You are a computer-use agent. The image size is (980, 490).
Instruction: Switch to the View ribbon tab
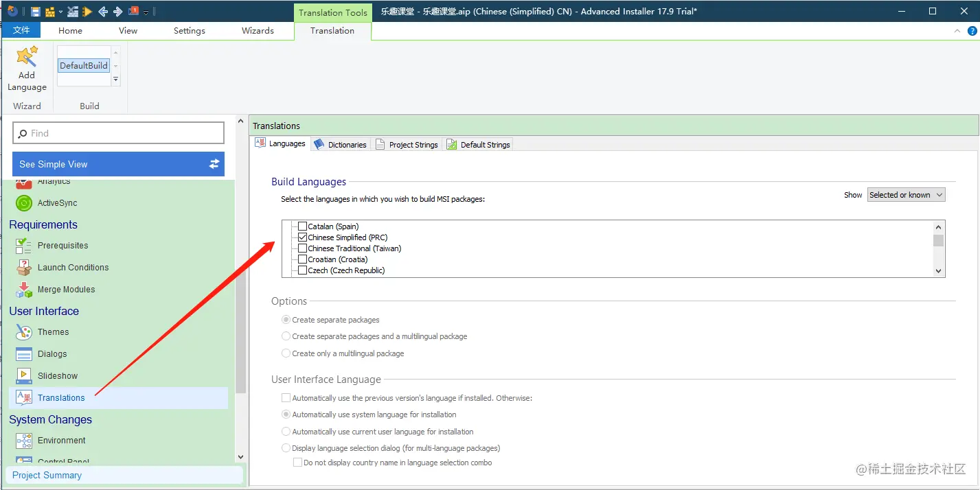128,31
